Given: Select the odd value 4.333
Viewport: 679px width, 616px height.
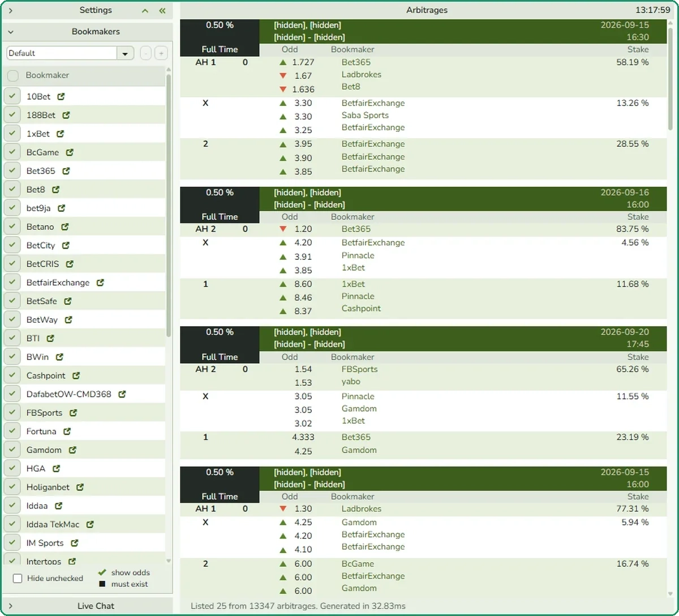Looking at the screenshot, I should (x=303, y=437).
